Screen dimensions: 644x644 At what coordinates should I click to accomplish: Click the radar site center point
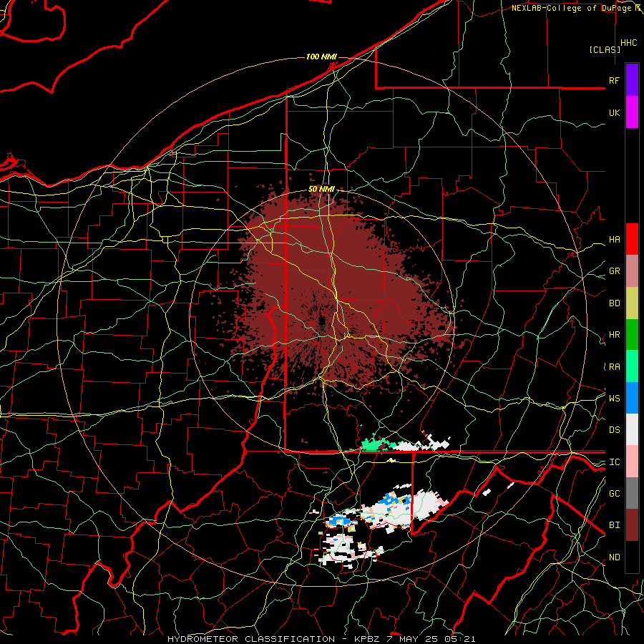(322, 321)
